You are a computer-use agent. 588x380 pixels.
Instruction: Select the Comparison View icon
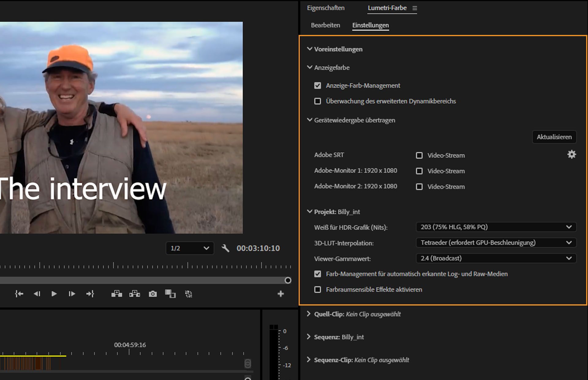(170, 294)
